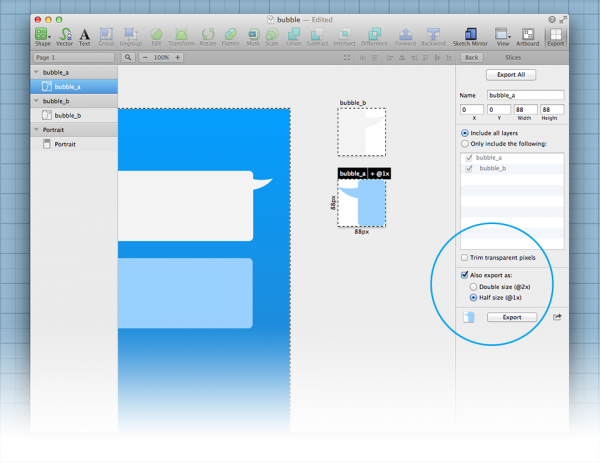Click the Artboard tool icon
This screenshot has width=600, height=463.
point(530,35)
